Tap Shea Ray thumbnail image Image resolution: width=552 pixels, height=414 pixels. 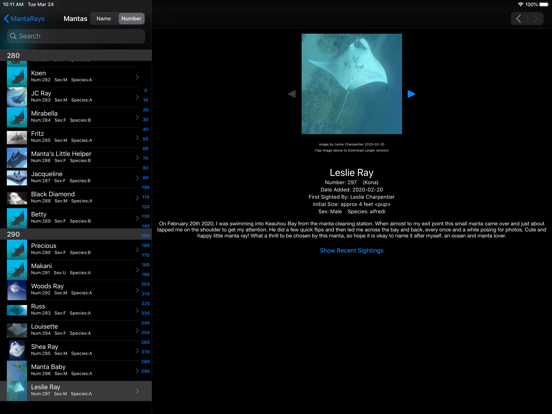pyautogui.click(x=17, y=350)
